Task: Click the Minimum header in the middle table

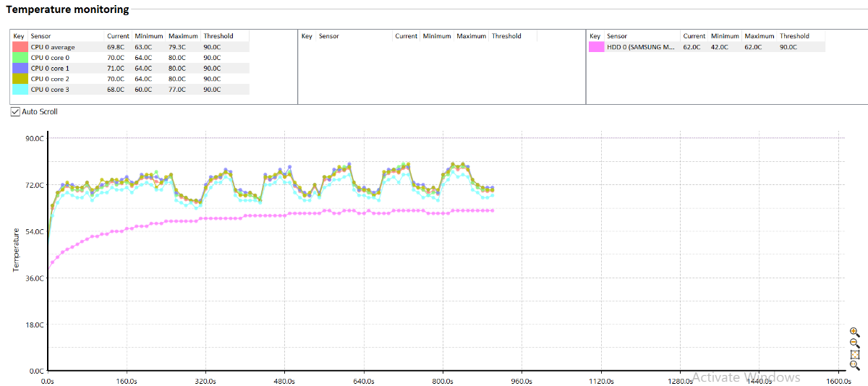Action: pos(437,36)
